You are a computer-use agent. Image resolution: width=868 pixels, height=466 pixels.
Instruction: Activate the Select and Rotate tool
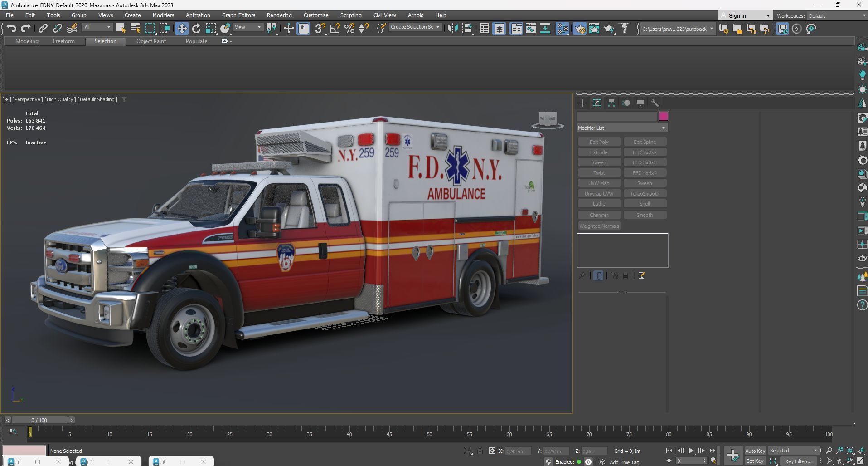196,29
